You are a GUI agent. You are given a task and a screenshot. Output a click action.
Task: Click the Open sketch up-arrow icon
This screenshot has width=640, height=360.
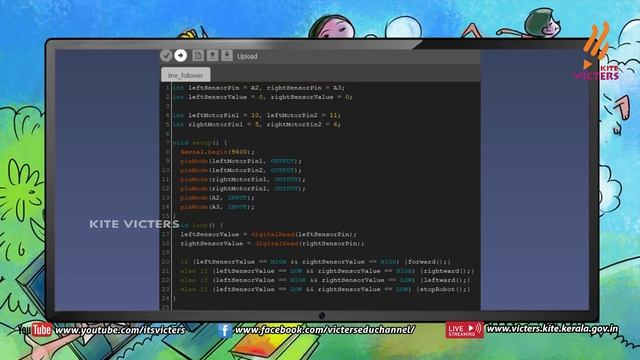[x=212, y=56]
